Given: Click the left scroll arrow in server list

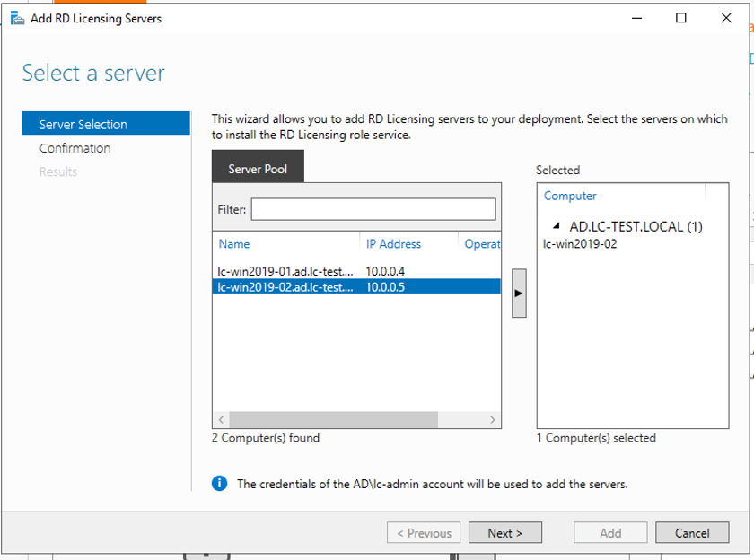Looking at the screenshot, I should click(222, 419).
